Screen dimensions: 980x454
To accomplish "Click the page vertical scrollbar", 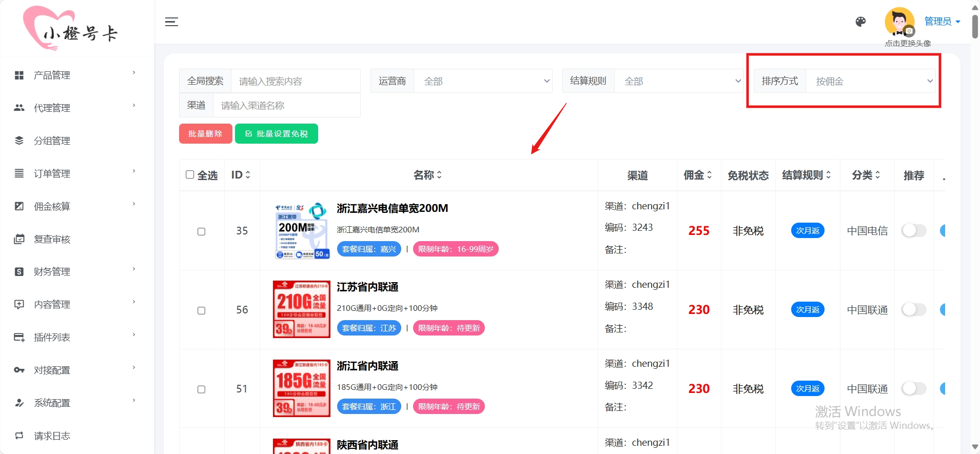I will (x=975, y=26).
